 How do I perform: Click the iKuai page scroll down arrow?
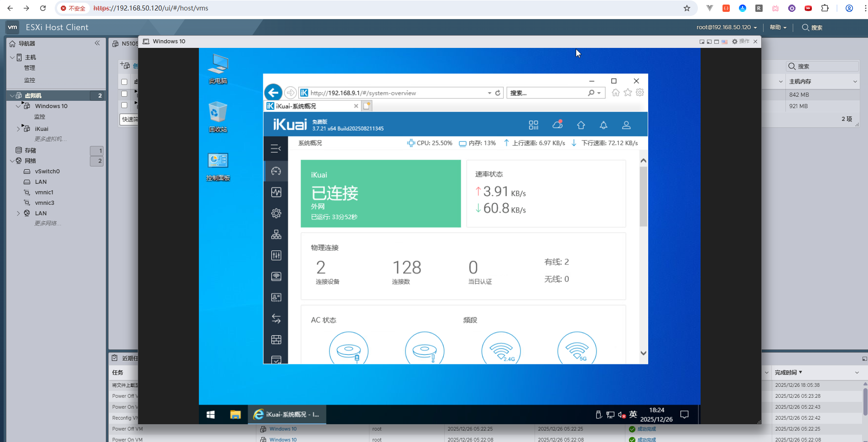pyautogui.click(x=643, y=353)
